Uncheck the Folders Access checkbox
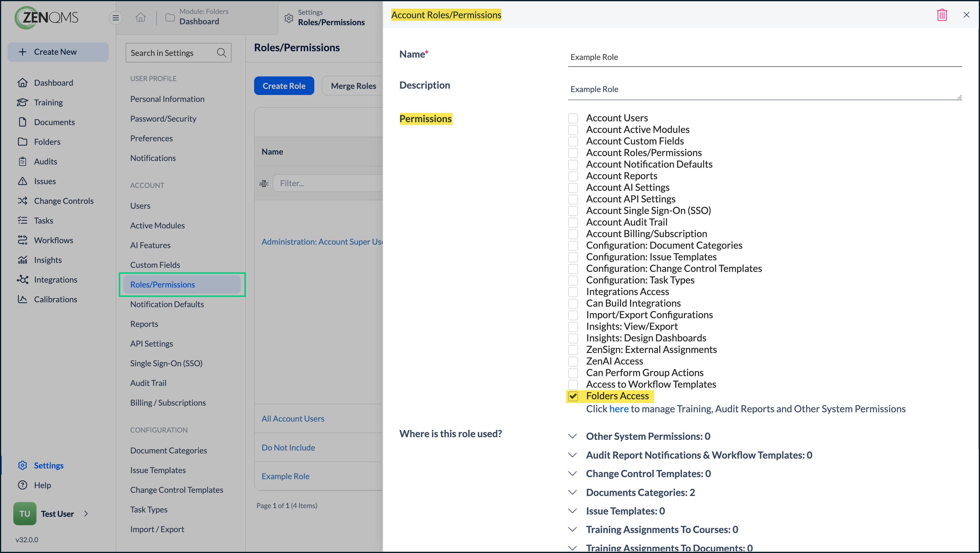Viewport: 980px width, 553px height. click(573, 396)
